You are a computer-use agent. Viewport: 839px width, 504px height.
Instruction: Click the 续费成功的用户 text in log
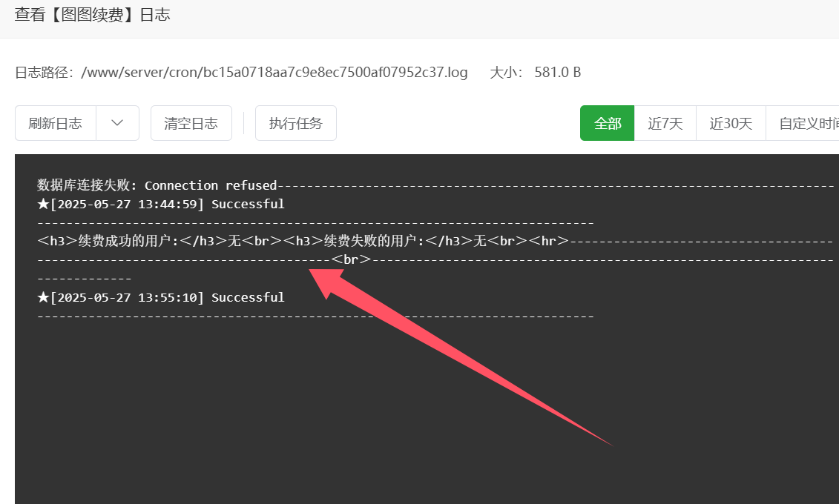coord(123,241)
